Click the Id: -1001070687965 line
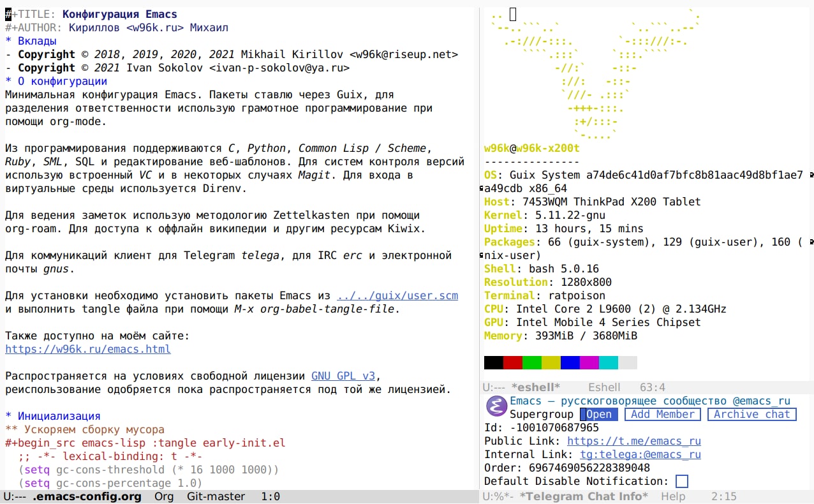 (x=542, y=427)
